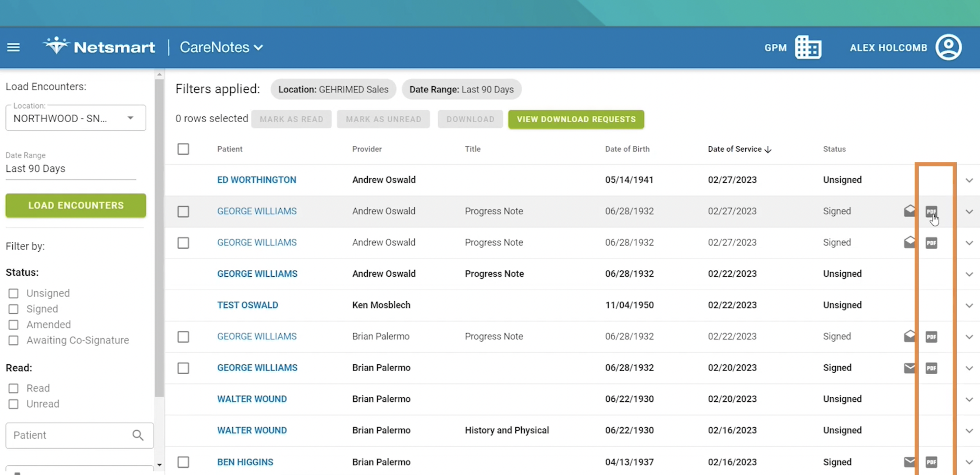980x475 pixels.
Task: Select second George Williams 02/27/2023 row checkbox
Action: (183, 243)
